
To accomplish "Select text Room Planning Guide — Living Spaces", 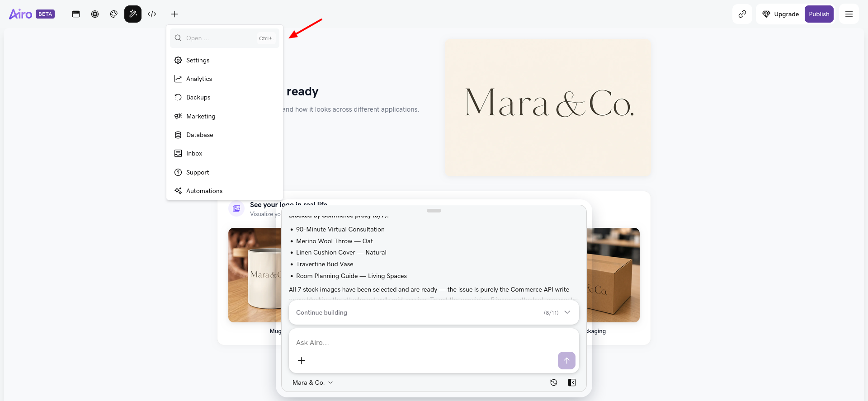I will 351,276.
